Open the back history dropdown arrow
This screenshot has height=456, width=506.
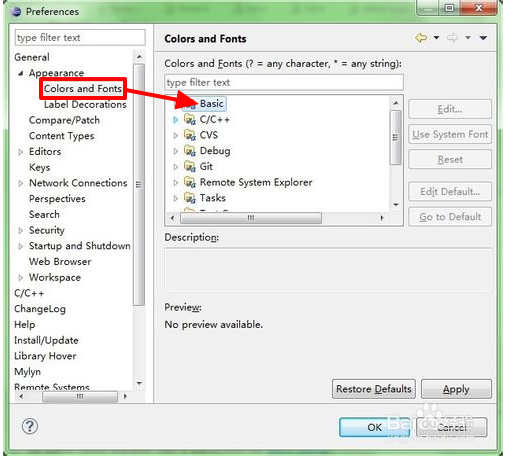[x=436, y=38]
